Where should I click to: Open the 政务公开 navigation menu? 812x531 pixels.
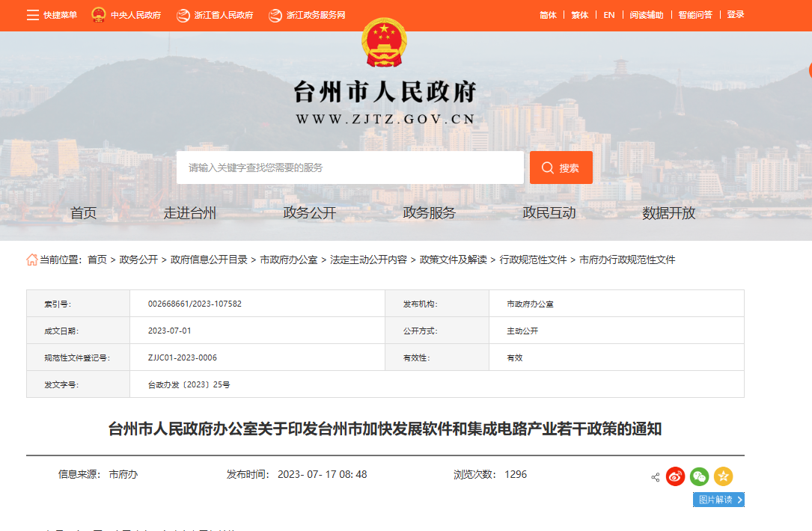click(309, 212)
